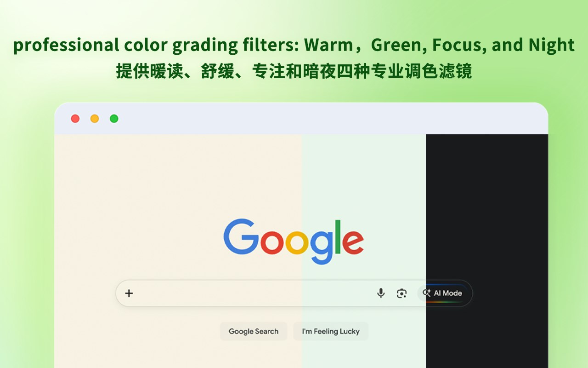This screenshot has width=588, height=368.
Task: Click the Chinese subtitle about 四种专业调色滤镜
Action: tap(294, 71)
